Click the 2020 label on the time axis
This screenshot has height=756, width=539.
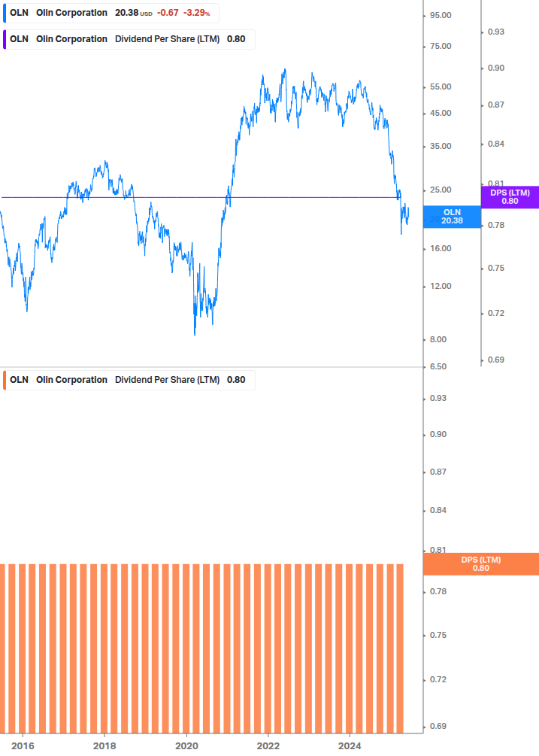pyautogui.click(x=186, y=746)
